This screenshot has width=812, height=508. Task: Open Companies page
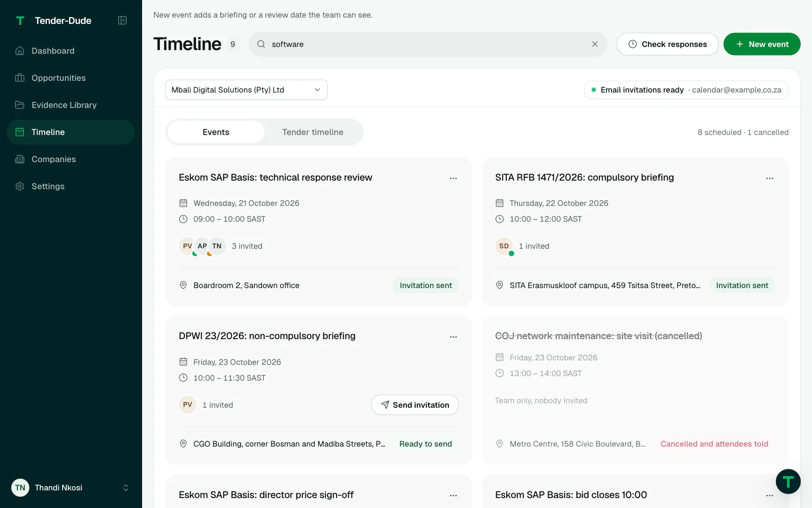click(x=71, y=159)
